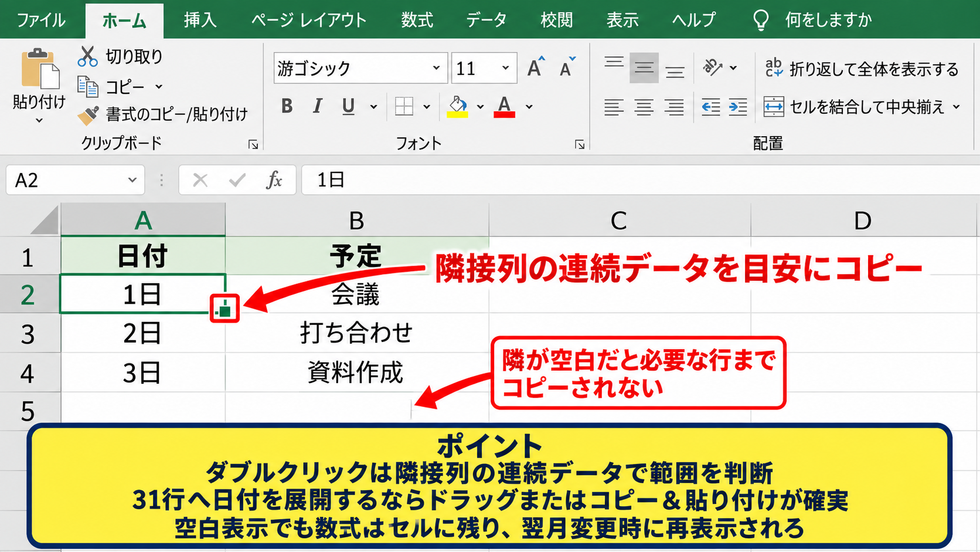Click the lightbulb Tell Me icon
The width and height of the screenshot is (980, 552).
point(761,20)
